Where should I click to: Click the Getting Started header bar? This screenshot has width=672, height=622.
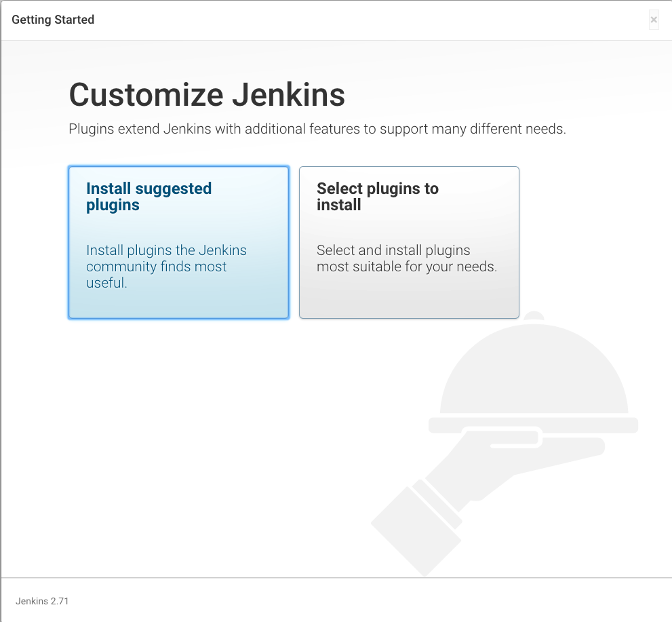[x=336, y=20]
